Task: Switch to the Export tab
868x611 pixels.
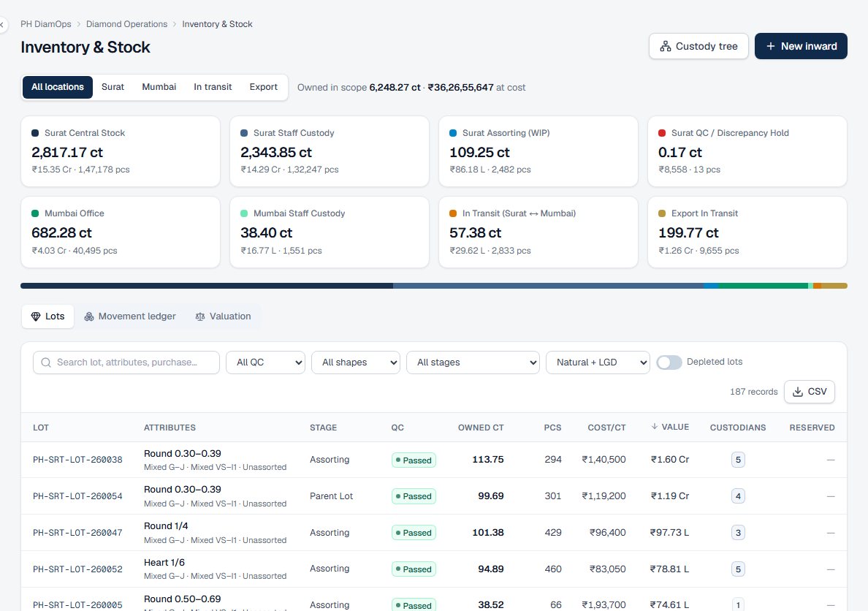Action: click(263, 87)
